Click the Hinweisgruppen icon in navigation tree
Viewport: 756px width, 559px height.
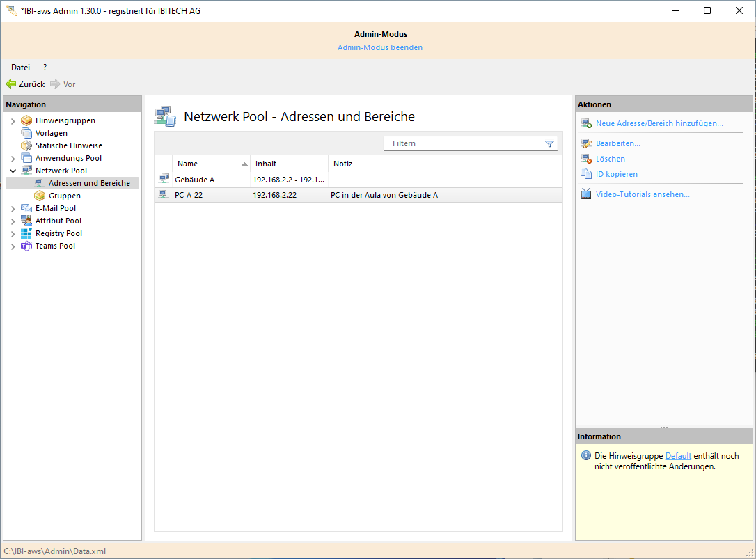pos(26,120)
